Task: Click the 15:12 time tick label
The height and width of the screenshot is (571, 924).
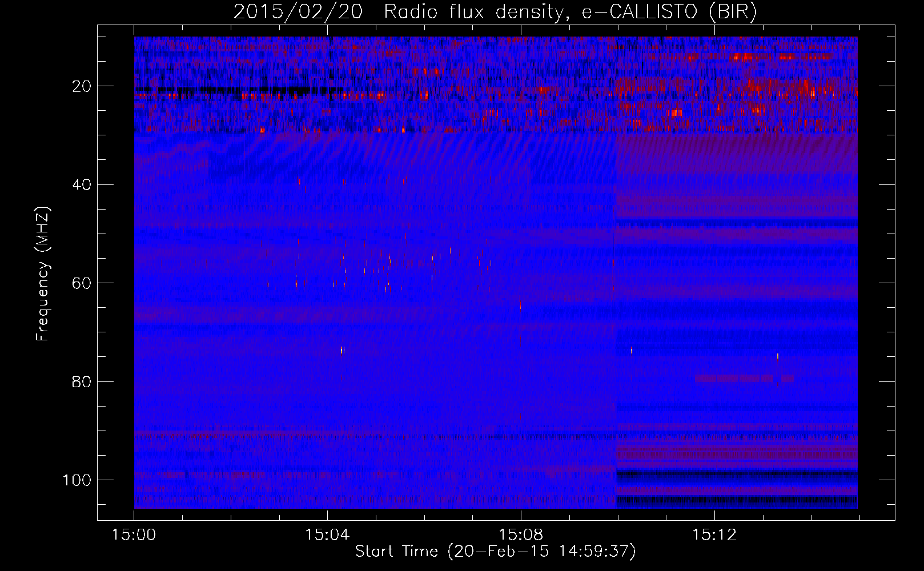Action: tap(714, 535)
